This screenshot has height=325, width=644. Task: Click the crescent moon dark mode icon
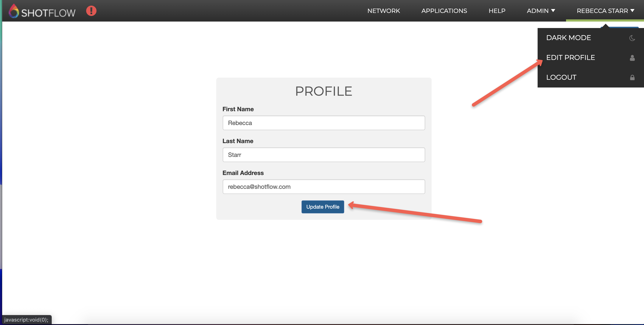click(x=632, y=38)
